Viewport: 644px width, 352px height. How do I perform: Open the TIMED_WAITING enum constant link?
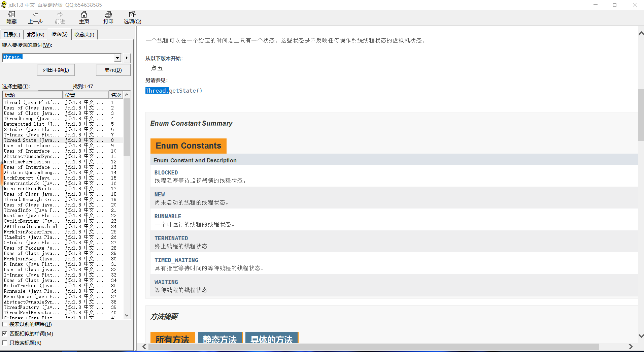(176, 260)
